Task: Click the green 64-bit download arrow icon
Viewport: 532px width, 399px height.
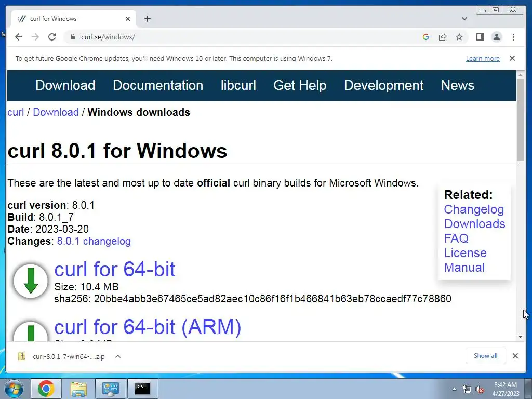Action: point(31,281)
